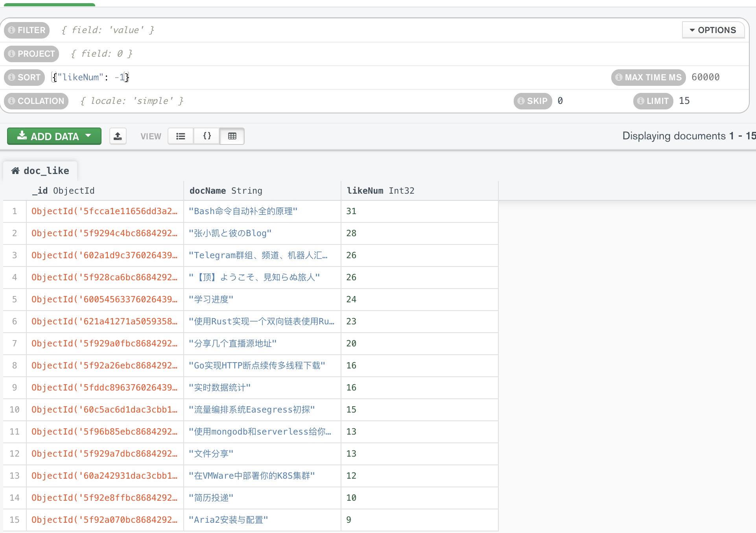Click ObjectId cell starting '5fcca1e11656dd3a2
This screenshot has height=533, width=756.
coord(105,211)
